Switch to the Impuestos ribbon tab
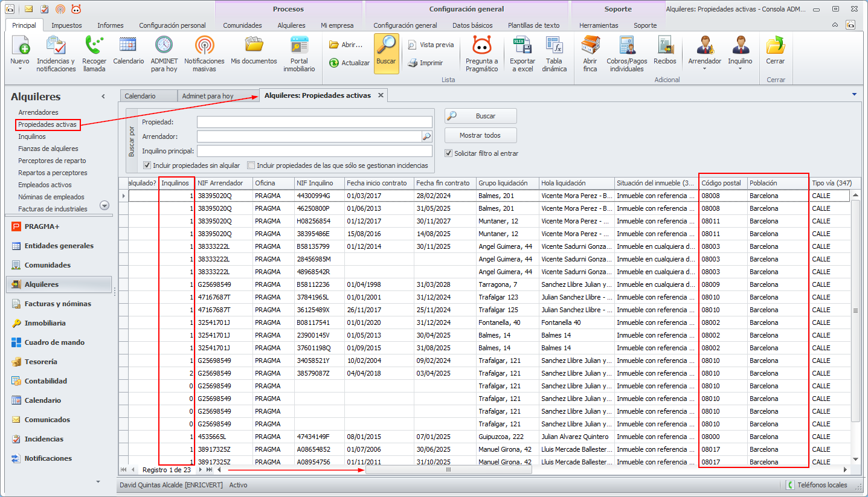Image resolution: width=868 pixels, height=497 pixels. point(66,25)
